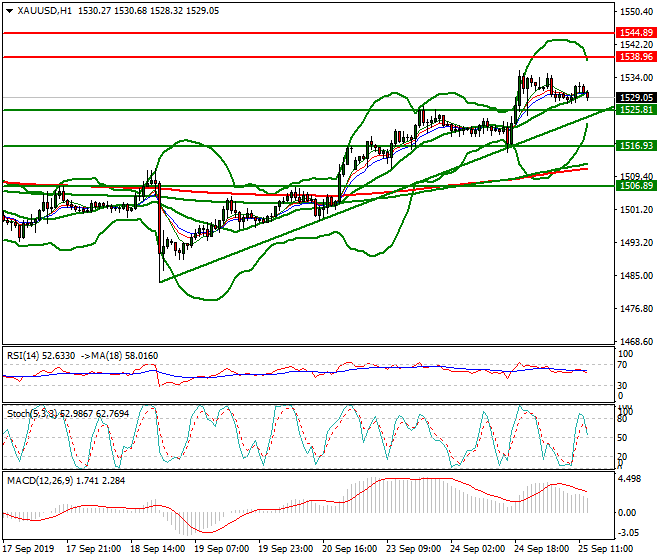Click the 19 Sep 23:00 time label
The height and width of the screenshot is (560, 660).
click(285, 549)
